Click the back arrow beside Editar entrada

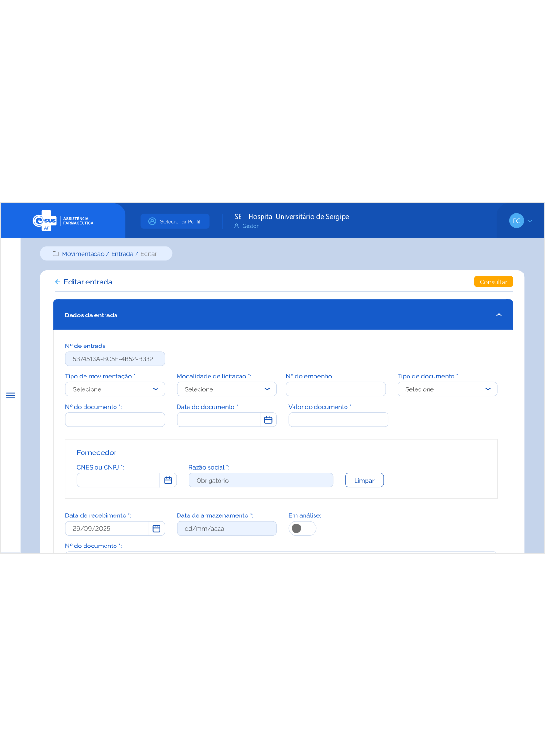point(57,282)
